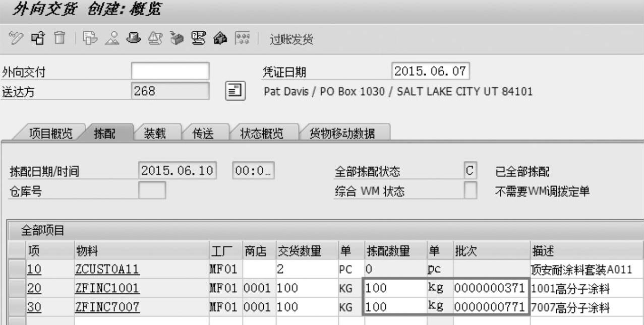Click description 7007高分子涂料
644x325 pixels.
570,307
